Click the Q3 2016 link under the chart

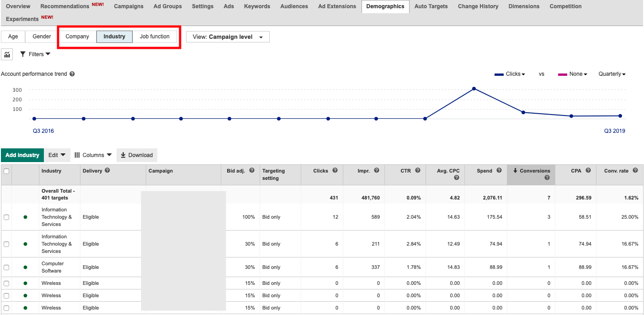43,131
